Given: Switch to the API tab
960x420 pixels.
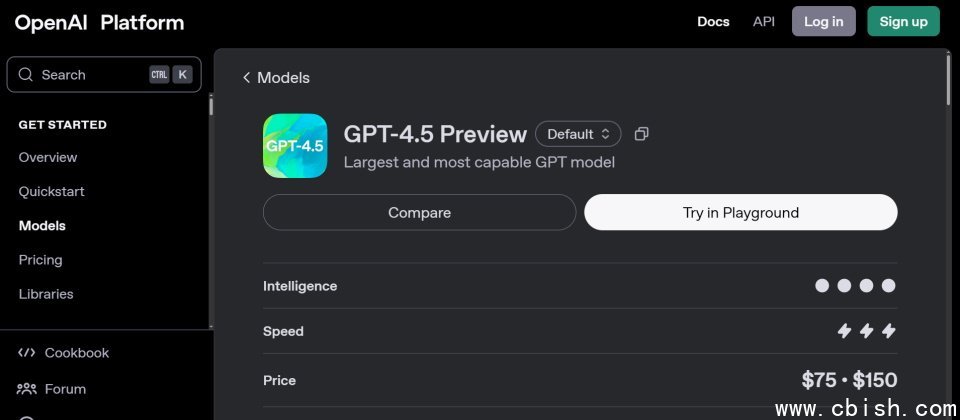Looking at the screenshot, I should pos(763,21).
